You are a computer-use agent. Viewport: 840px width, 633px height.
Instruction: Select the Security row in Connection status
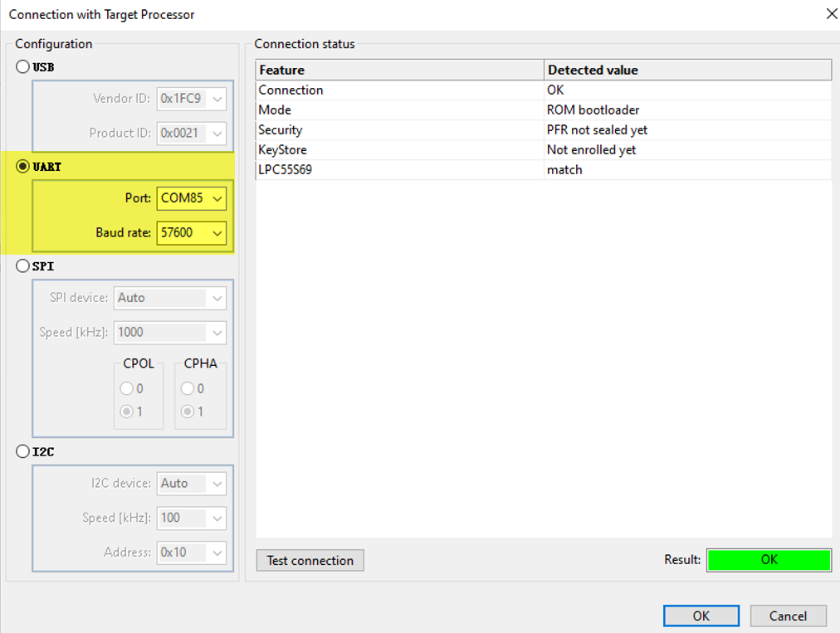[398, 129]
